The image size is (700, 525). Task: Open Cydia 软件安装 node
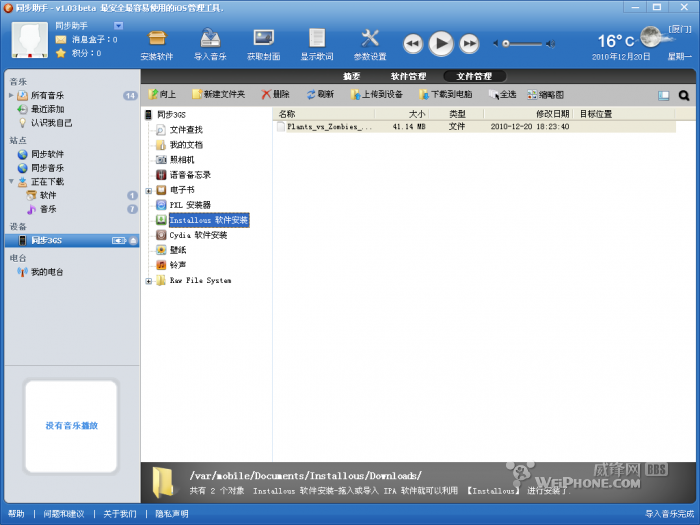tap(198, 235)
